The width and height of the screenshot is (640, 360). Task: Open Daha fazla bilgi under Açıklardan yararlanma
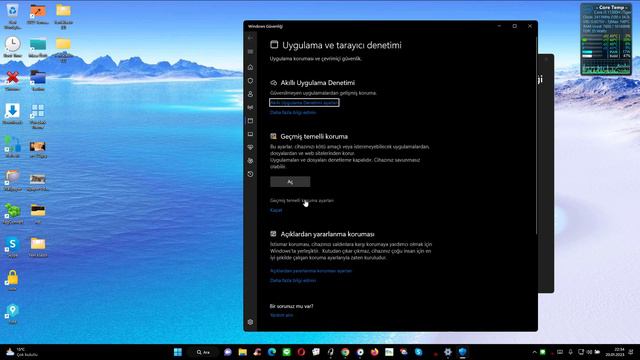point(293,280)
